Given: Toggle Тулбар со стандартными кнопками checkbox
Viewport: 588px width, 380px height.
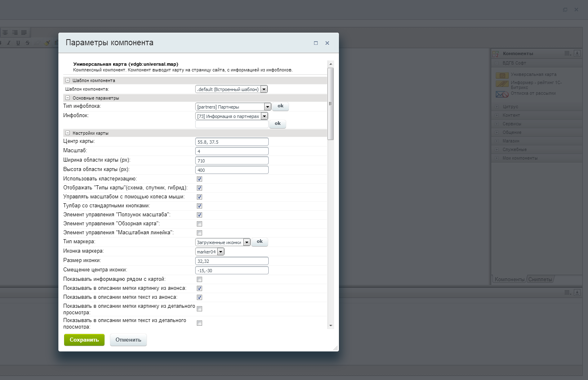Looking at the screenshot, I should tap(199, 206).
